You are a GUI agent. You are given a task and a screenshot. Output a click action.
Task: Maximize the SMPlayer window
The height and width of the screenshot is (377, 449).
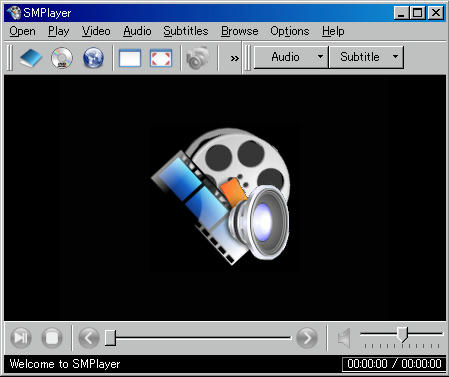coord(418,13)
